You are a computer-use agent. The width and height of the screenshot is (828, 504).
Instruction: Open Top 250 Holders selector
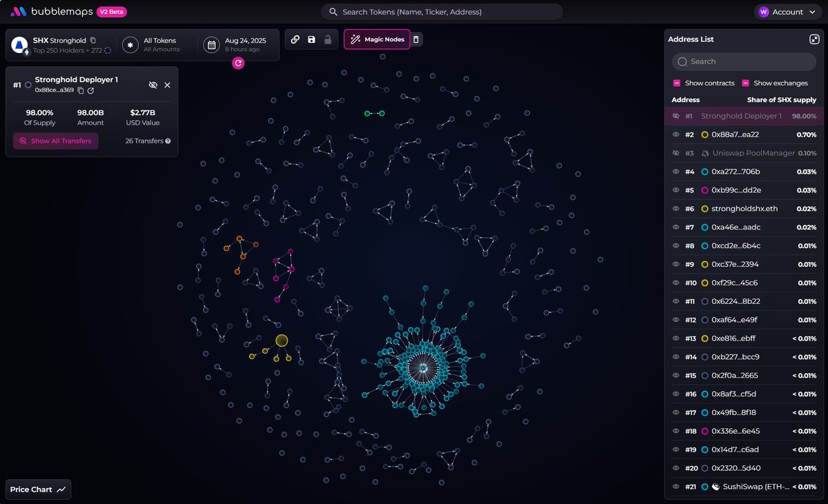(x=72, y=50)
